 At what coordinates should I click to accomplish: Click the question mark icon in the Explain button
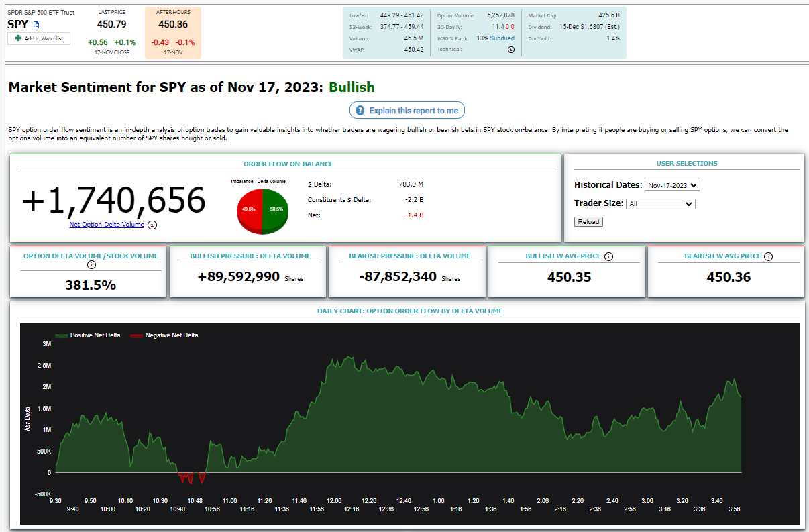tap(360, 111)
